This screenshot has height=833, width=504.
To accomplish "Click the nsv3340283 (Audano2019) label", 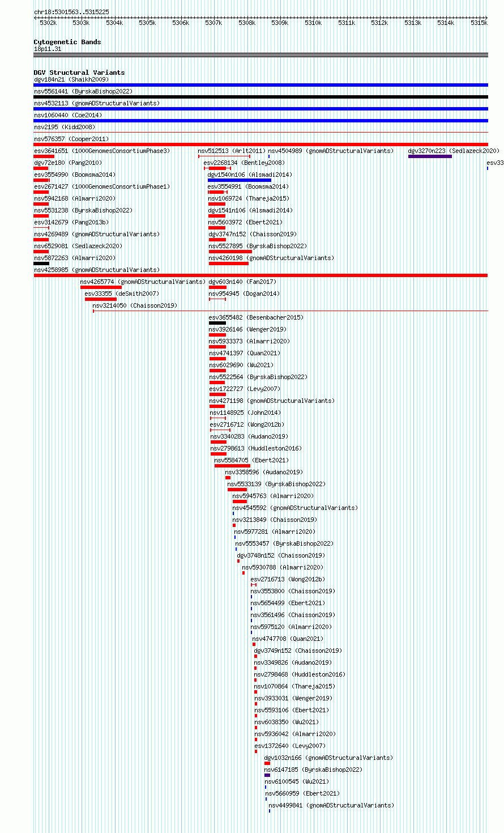I will pyautogui.click(x=250, y=436).
